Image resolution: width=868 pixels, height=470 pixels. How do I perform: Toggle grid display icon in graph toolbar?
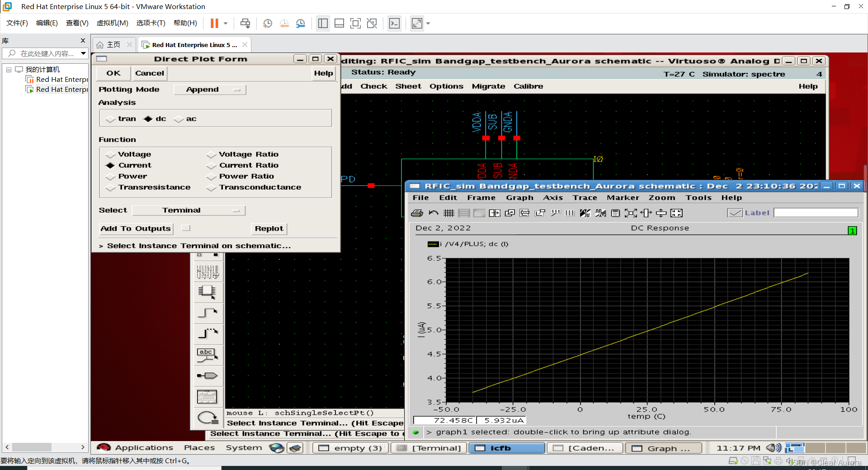click(x=448, y=213)
